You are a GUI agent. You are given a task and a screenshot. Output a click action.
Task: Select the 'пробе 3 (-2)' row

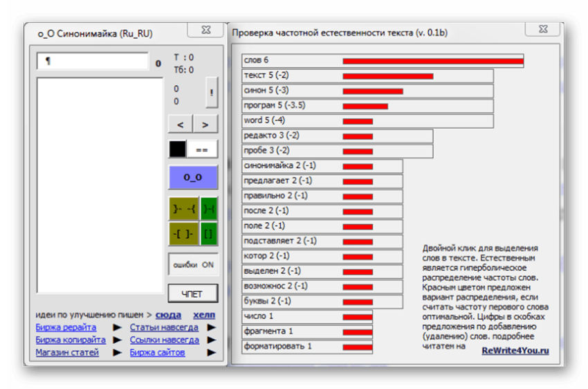(x=338, y=151)
